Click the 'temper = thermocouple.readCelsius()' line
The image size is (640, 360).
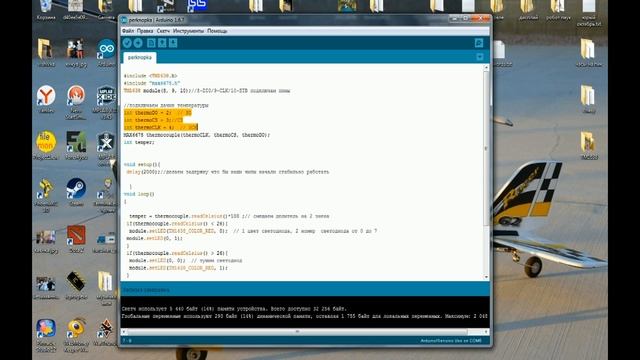(229, 216)
